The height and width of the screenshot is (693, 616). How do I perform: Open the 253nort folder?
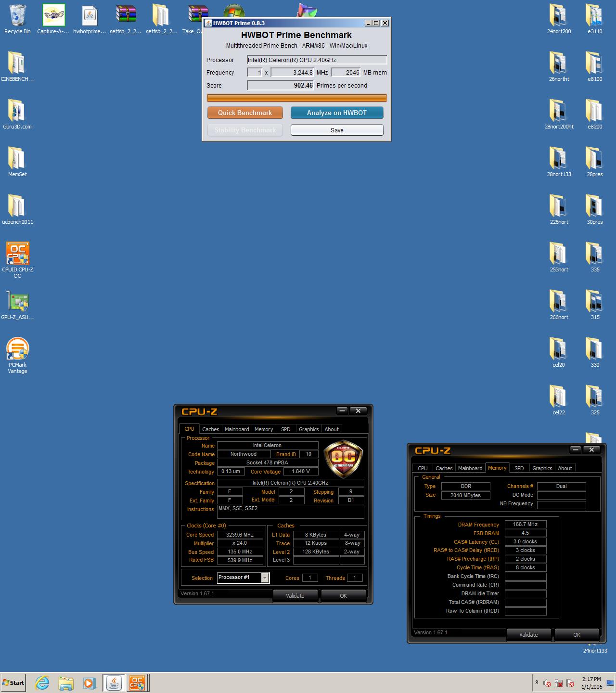pos(559,257)
